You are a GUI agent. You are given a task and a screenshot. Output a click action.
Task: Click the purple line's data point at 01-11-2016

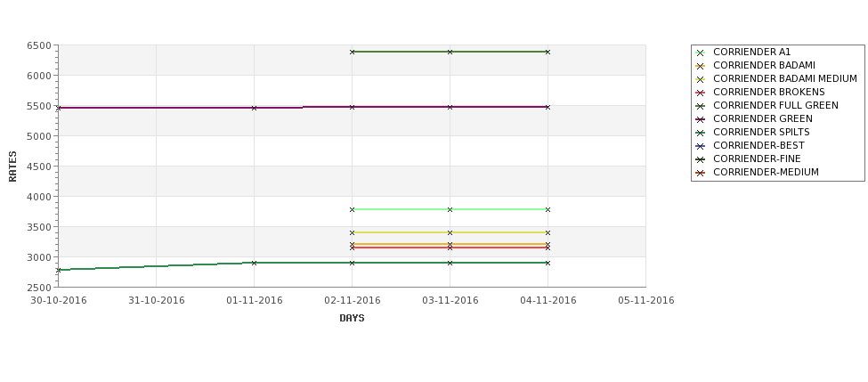coord(254,108)
